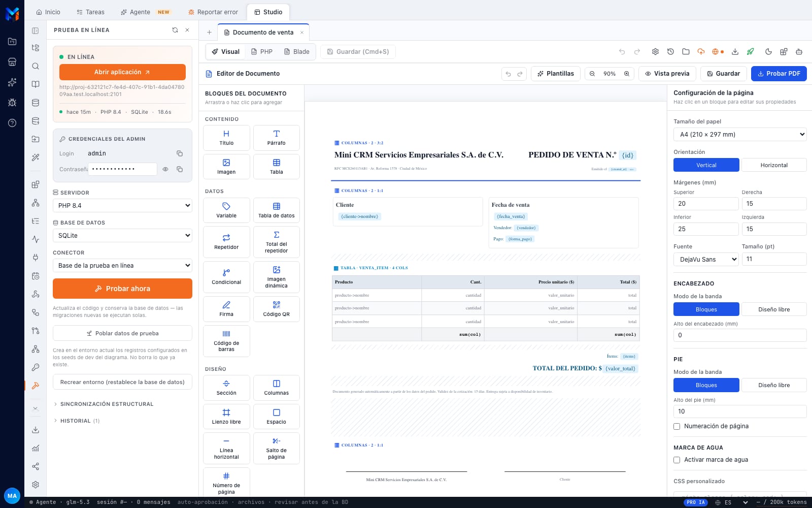Screen dimensions: 812x508
Task: Zoom in the document editor
Action: coord(627,74)
